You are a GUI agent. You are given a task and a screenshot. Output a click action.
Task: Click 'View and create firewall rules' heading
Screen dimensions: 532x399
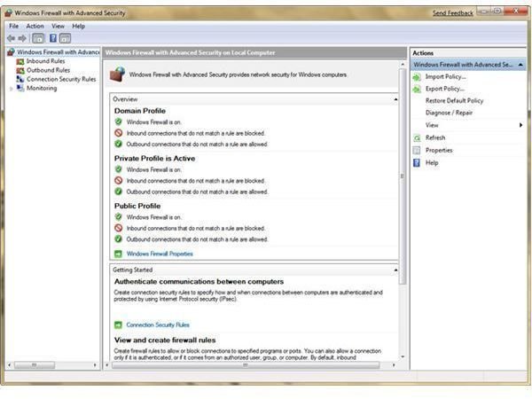[165, 340]
